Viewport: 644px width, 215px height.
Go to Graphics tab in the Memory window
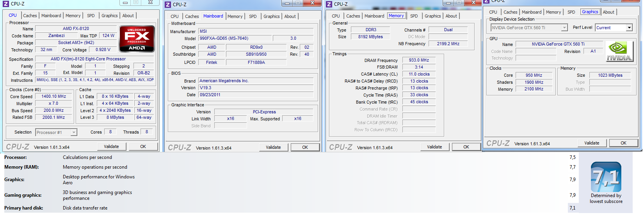pyautogui.click(x=433, y=16)
